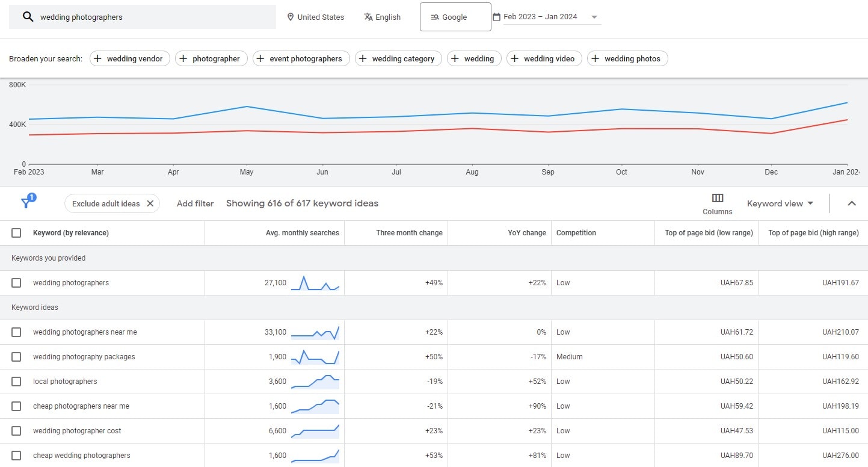
Task: Click the plus icon on the wedding photos chip
Action: 596,58
